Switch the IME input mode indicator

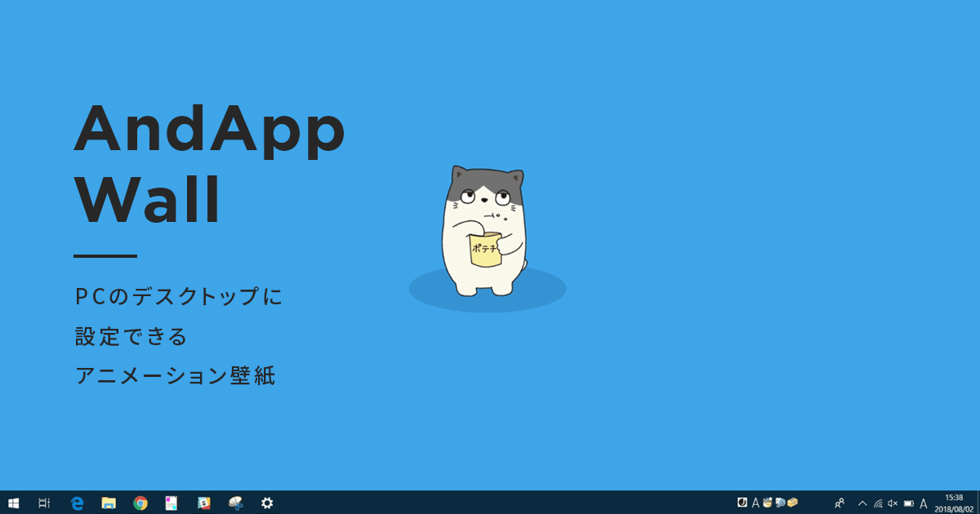coord(923,503)
